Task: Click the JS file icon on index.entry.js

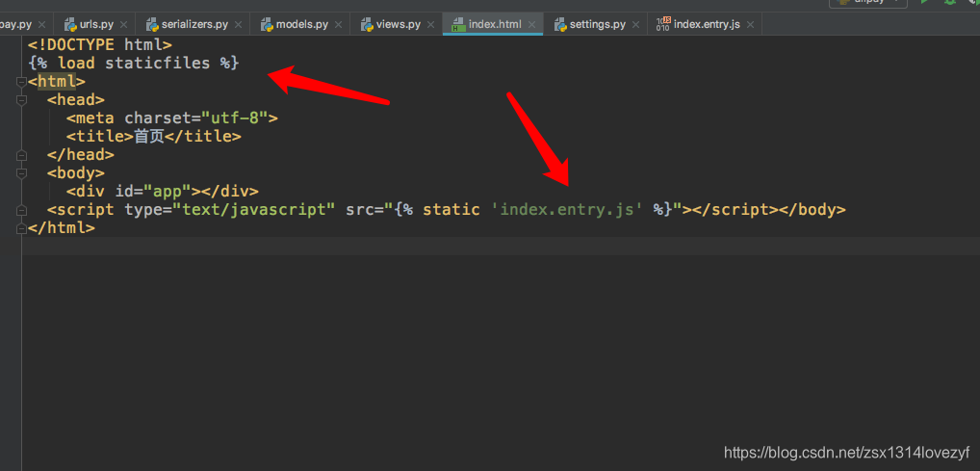Action: (x=663, y=25)
